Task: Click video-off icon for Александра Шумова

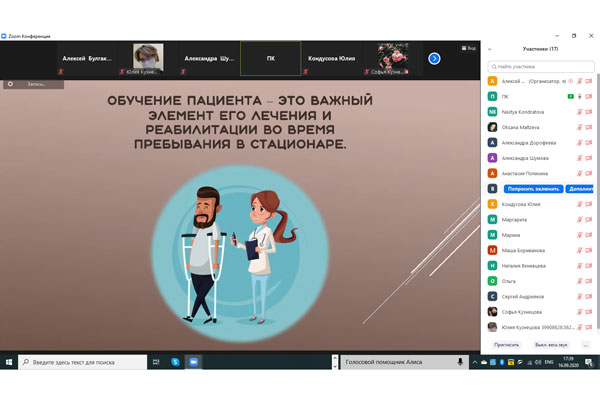Action: 589,158
